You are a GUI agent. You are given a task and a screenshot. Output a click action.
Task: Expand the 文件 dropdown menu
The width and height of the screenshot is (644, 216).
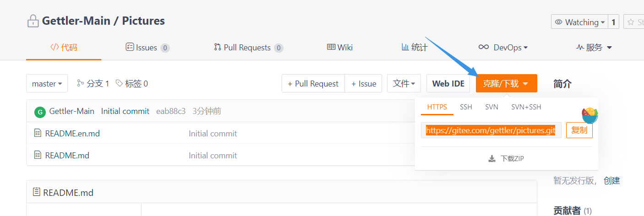404,83
